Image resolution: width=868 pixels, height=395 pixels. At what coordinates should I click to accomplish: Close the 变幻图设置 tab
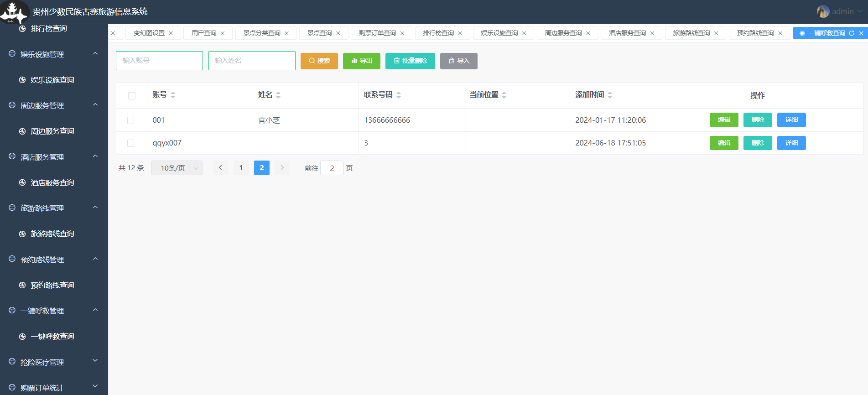[x=171, y=33]
